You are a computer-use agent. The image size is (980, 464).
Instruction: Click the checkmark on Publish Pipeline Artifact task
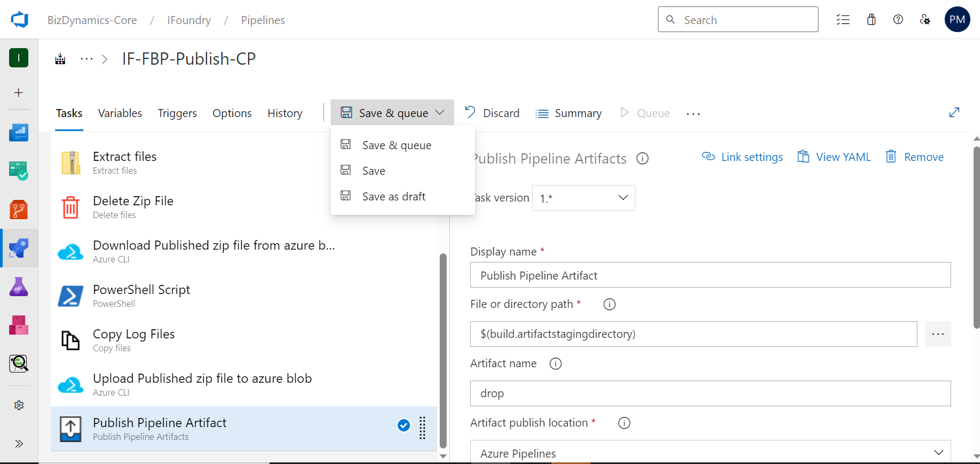[404, 425]
